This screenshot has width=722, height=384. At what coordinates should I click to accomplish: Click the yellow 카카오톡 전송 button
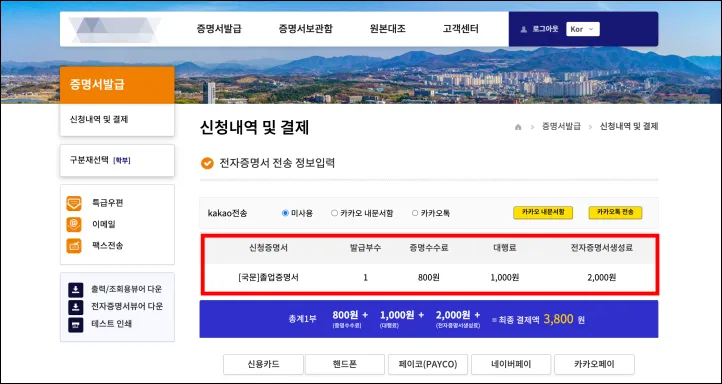615,212
